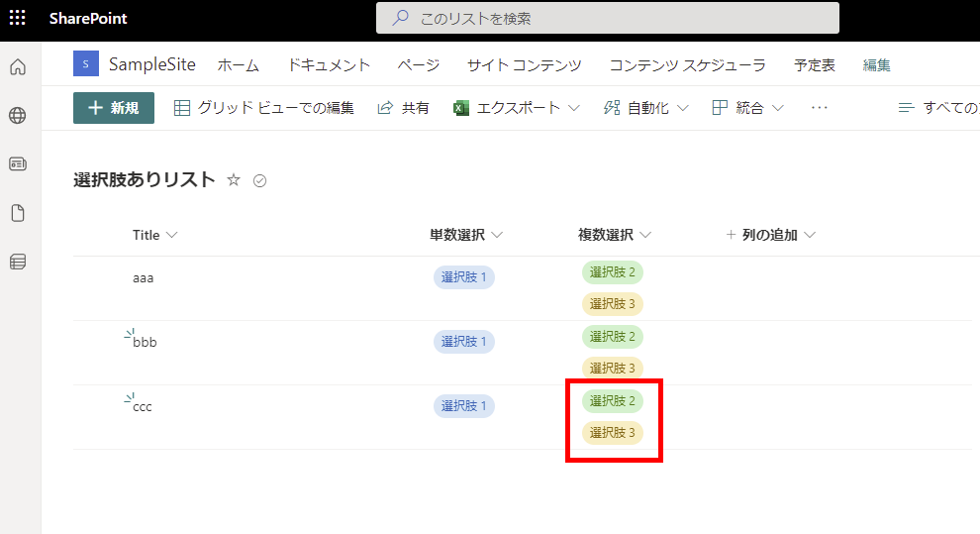The width and height of the screenshot is (980, 534).
Task: Click the 選択肢ありリスト list title
Action: click(145, 180)
